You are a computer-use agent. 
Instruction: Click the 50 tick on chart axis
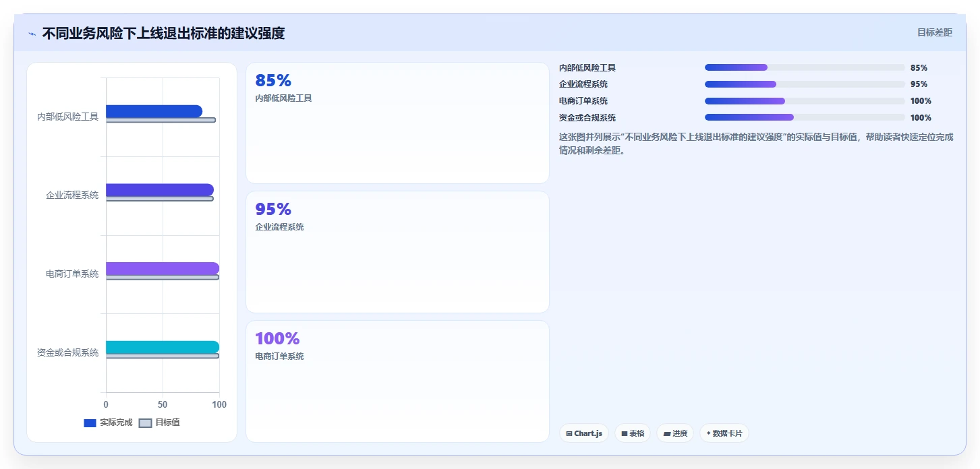[163, 404]
